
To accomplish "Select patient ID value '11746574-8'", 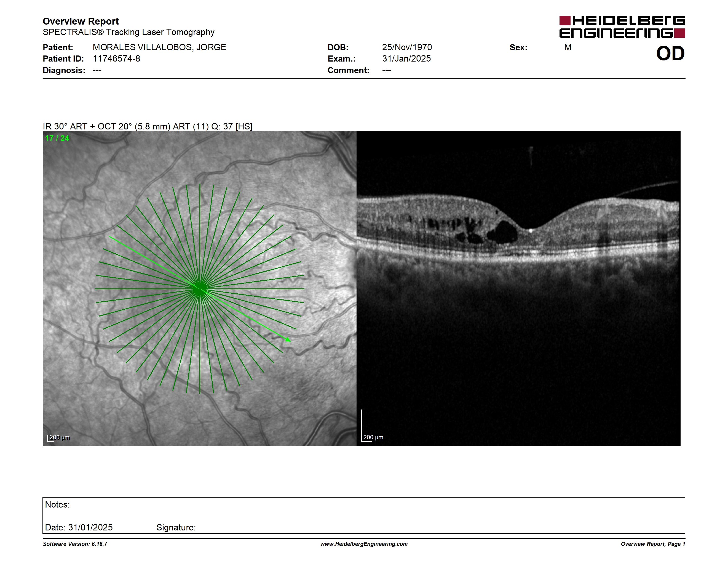I will tap(116, 59).
